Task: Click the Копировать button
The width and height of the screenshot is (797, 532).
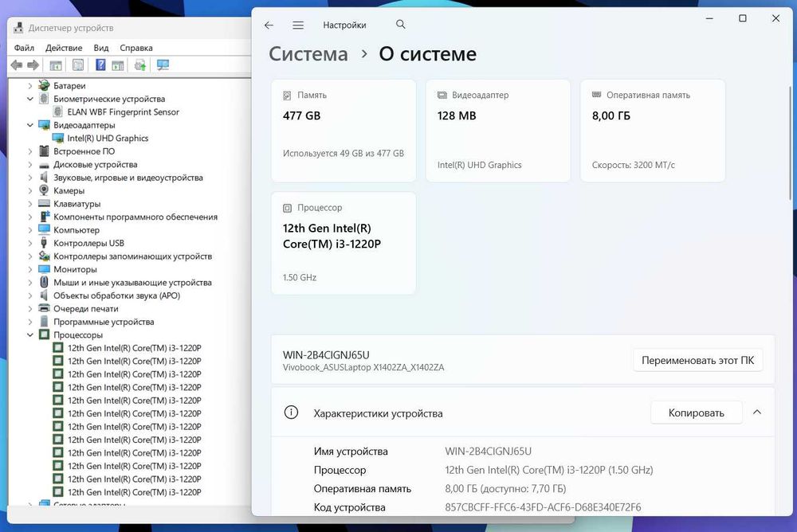Action: pyautogui.click(x=697, y=413)
